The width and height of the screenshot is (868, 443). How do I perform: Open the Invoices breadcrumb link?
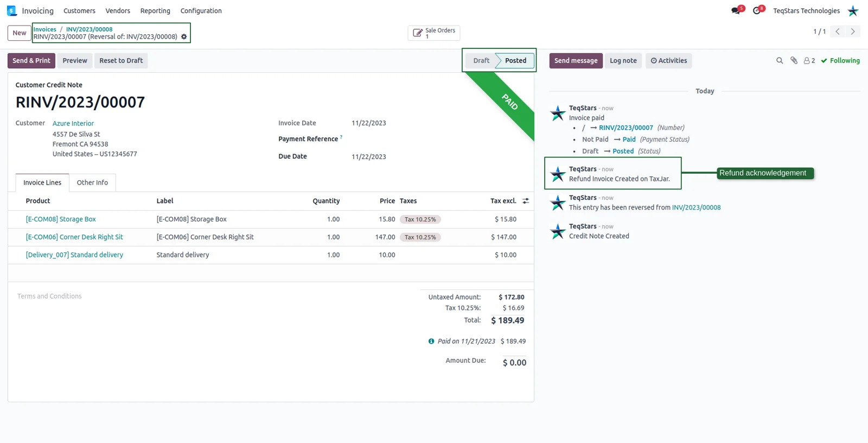pyautogui.click(x=45, y=29)
